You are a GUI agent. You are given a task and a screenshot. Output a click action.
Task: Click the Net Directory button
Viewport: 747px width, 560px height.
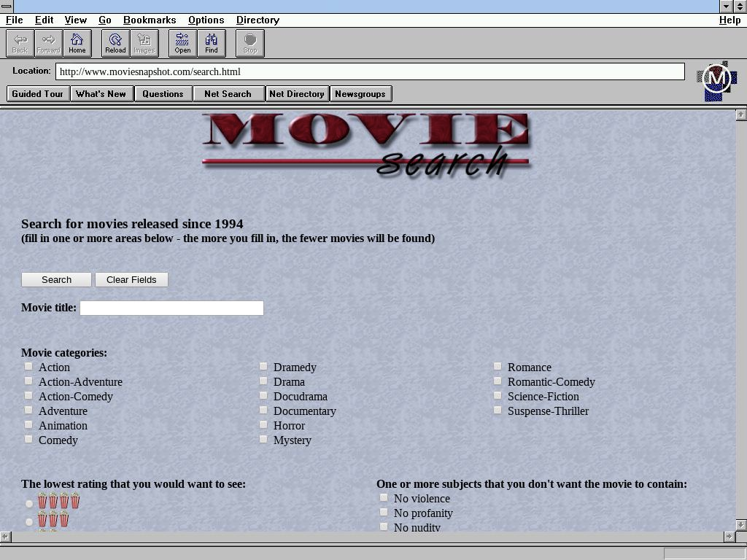point(296,93)
